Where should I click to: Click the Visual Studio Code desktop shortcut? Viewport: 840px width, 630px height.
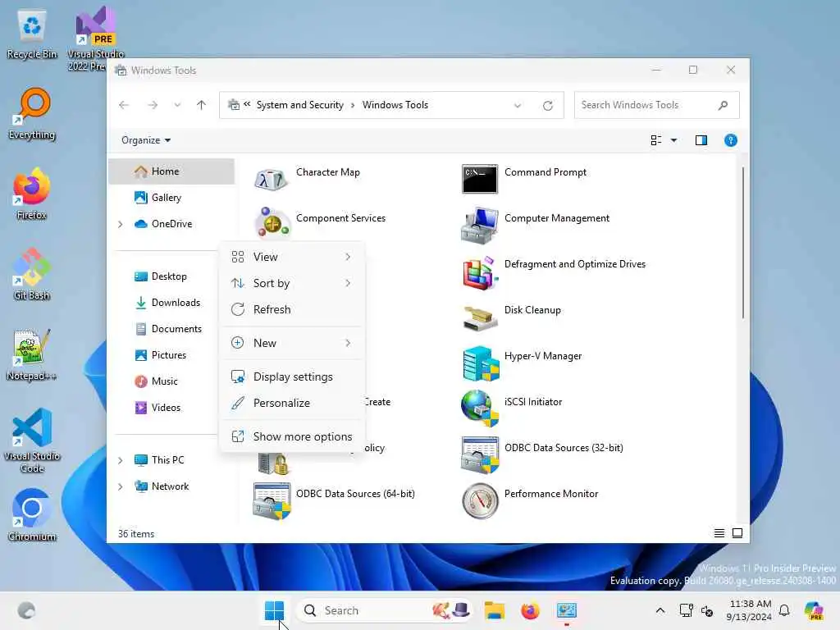click(32, 441)
